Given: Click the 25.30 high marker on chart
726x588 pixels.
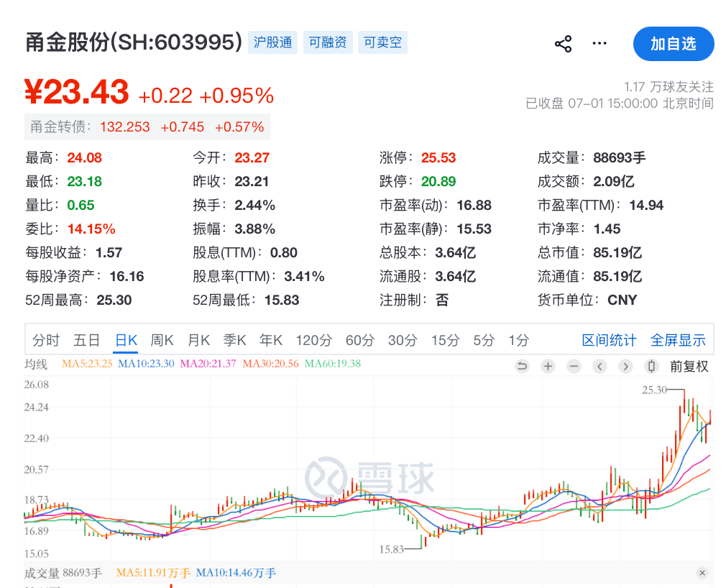Looking at the screenshot, I should pos(654,390).
